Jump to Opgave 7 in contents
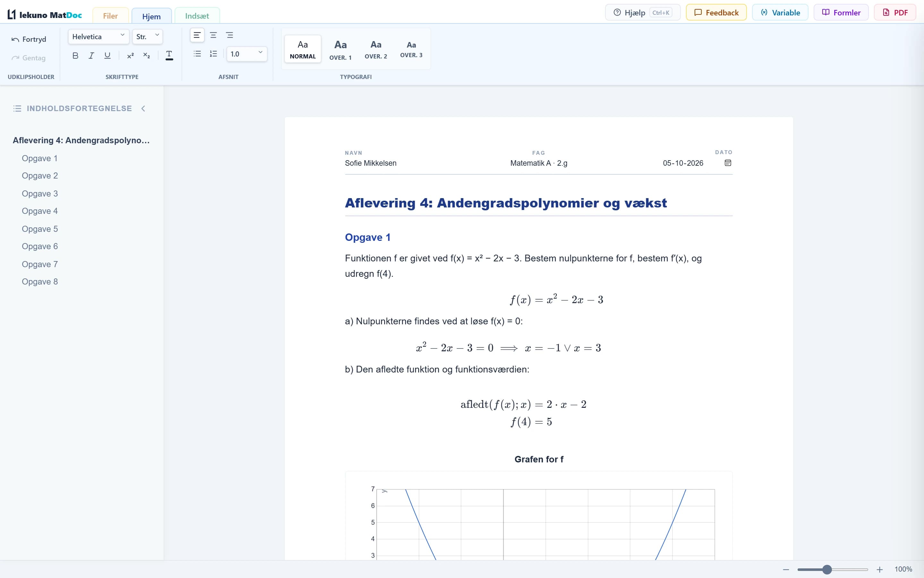 point(40,264)
